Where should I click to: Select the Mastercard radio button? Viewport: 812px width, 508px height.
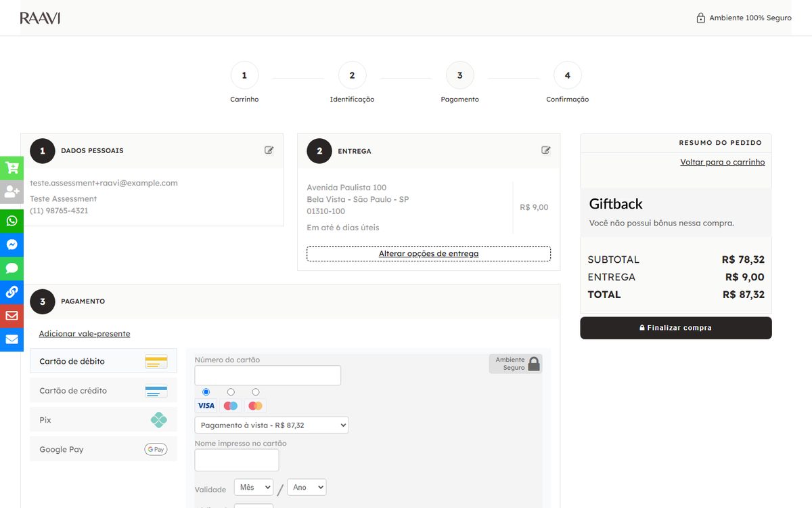(255, 392)
